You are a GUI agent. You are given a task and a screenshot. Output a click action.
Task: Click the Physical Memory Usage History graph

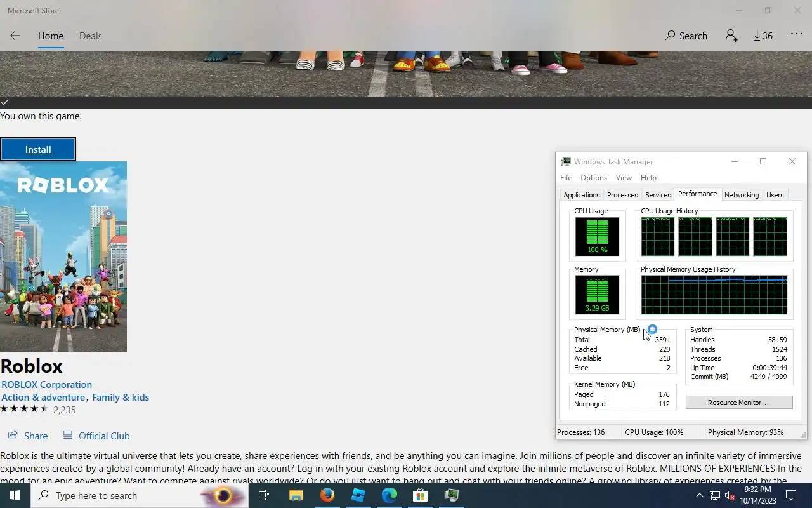pyautogui.click(x=714, y=295)
